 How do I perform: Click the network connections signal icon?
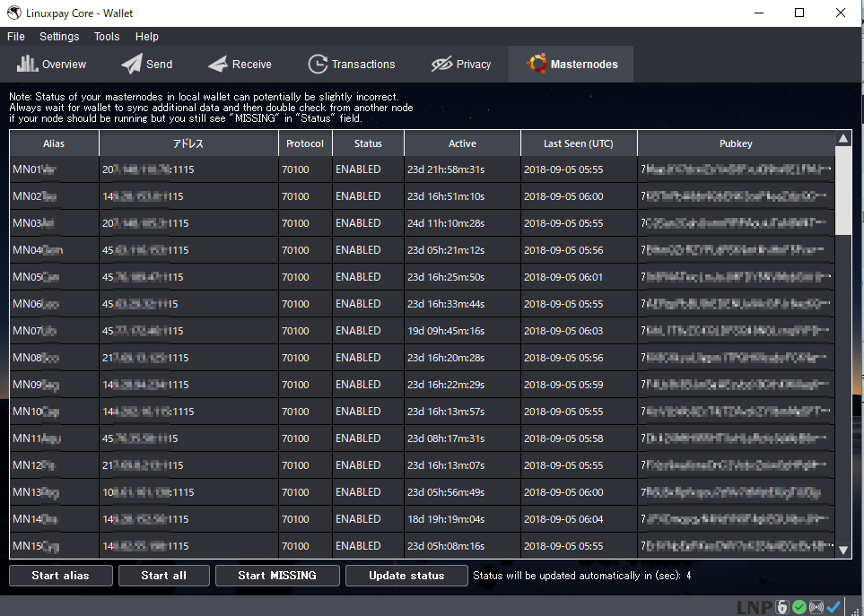click(816, 606)
